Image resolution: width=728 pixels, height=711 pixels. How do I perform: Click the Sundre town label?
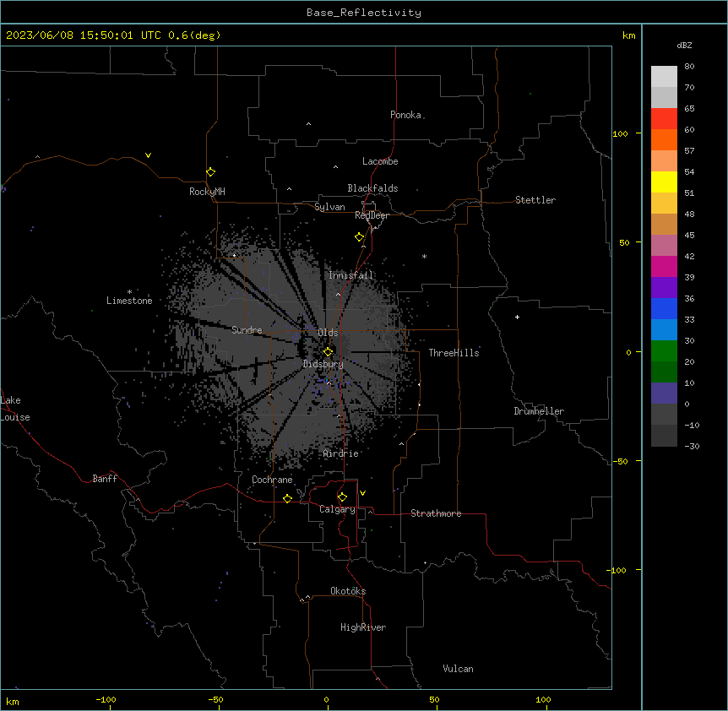pos(247,330)
